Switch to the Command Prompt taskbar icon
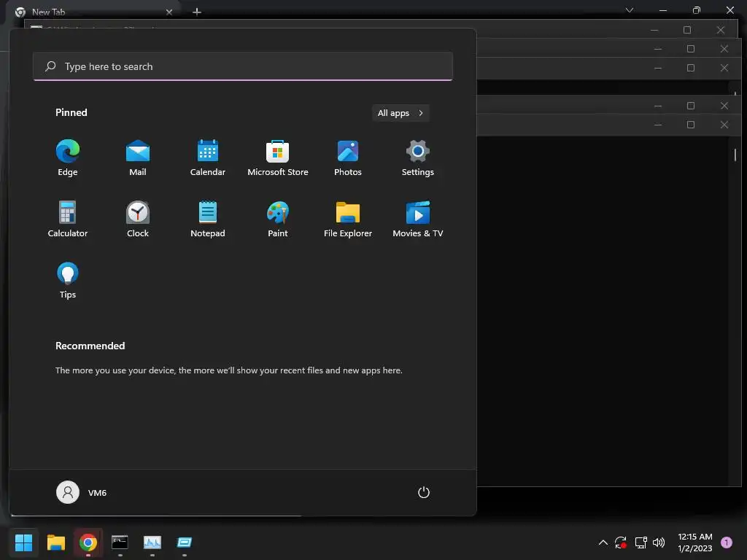The width and height of the screenshot is (747, 560). (x=120, y=542)
